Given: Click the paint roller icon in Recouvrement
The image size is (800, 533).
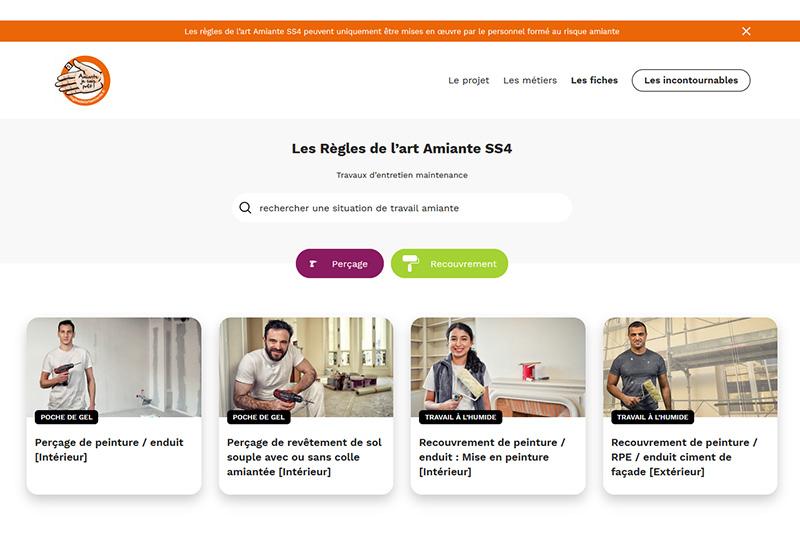Looking at the screenshot, I should 410,263.
